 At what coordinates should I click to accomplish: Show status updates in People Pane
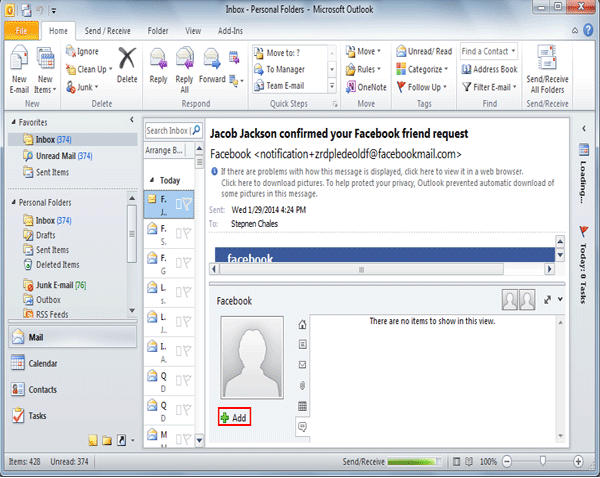(x=302, y=427)
